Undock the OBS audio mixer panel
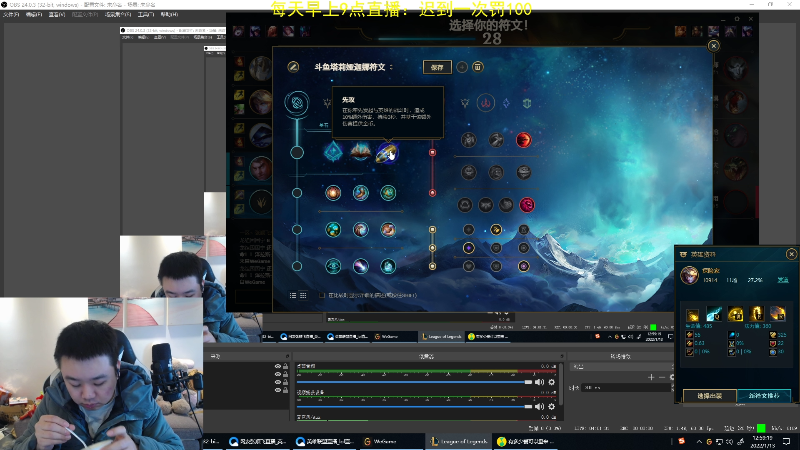800x450 pixels. coord(562,356)
